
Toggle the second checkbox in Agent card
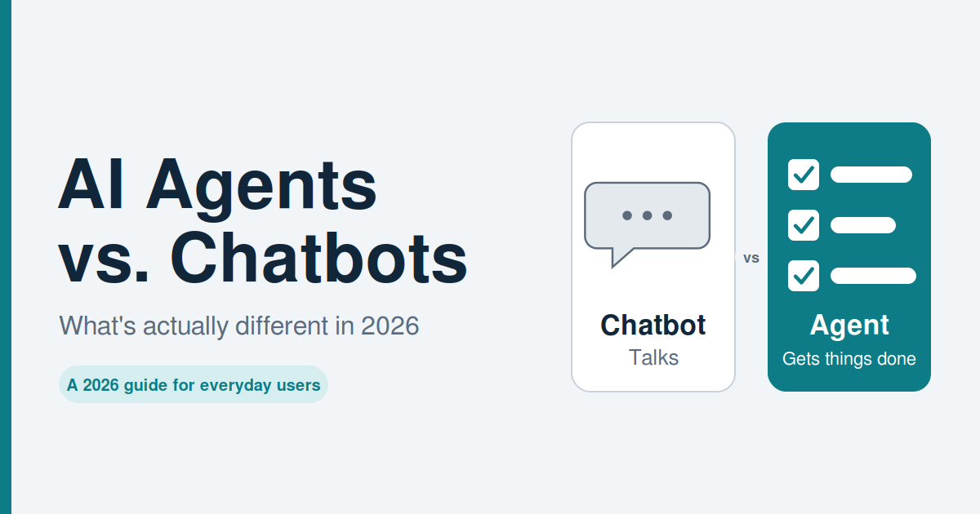(804, 225)
